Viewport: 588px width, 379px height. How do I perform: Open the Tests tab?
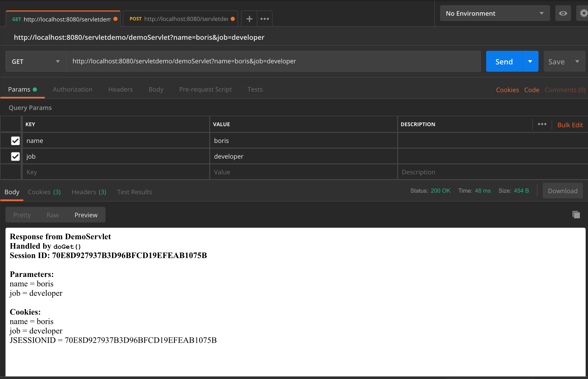click(x=255, y=89)
